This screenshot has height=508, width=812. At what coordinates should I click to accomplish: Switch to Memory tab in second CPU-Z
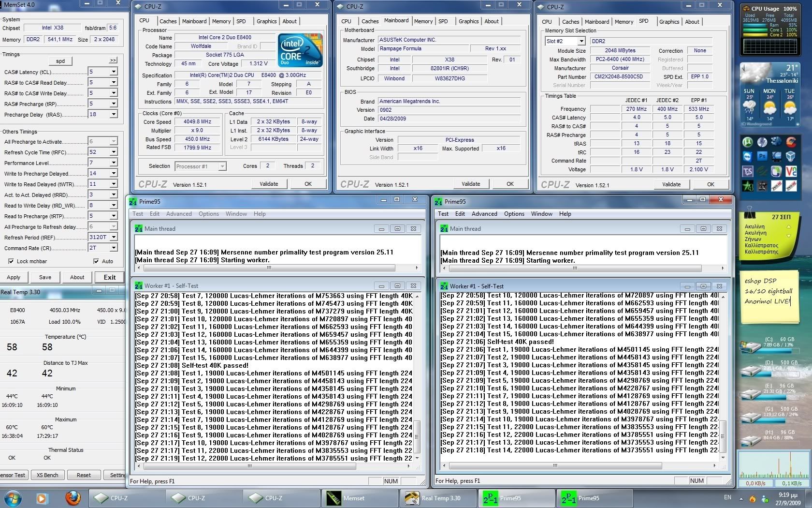(423, 21)
